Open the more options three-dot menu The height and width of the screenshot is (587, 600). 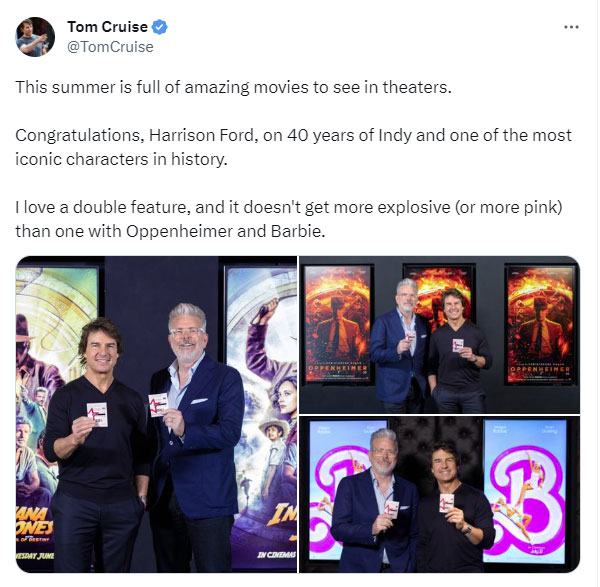tap(571, 27)
